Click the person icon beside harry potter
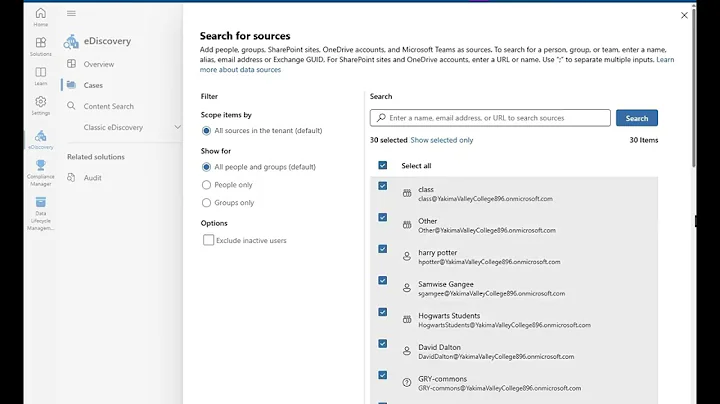 click(x=407, y=256)
